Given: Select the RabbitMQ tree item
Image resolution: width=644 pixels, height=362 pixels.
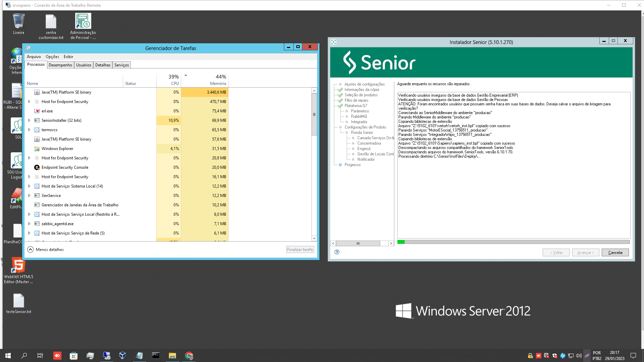Looking at the screenshot, I should 359,116.
